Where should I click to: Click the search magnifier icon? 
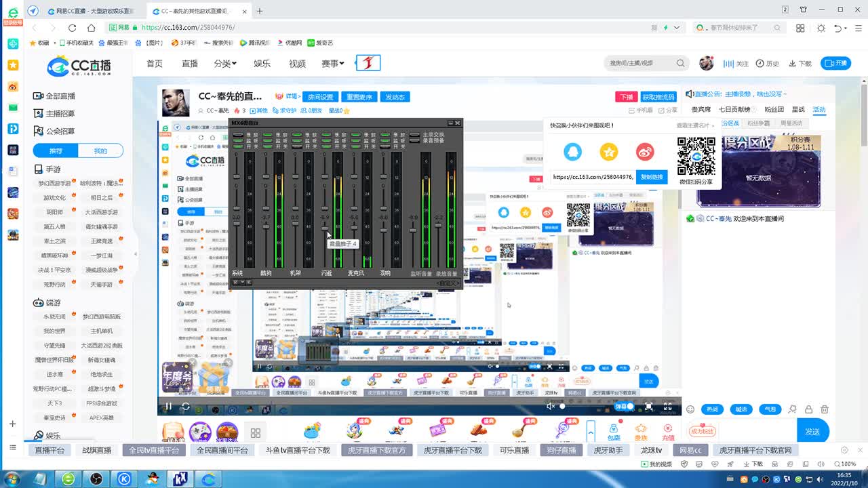680,63
